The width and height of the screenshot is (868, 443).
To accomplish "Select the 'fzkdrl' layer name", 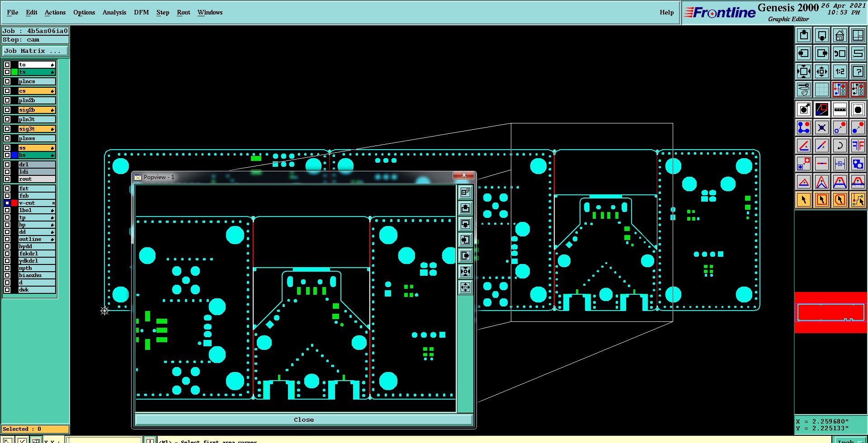I will pos(37,254).
